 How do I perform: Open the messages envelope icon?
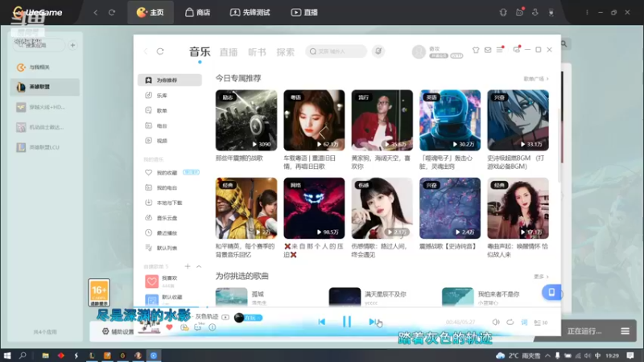tap(488, 50)
